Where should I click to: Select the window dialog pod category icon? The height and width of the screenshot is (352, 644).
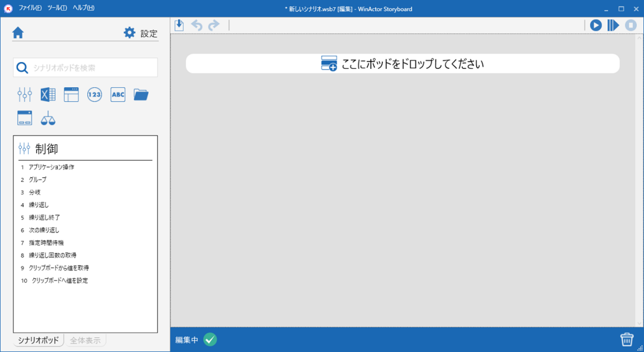[x=24, y=118]
